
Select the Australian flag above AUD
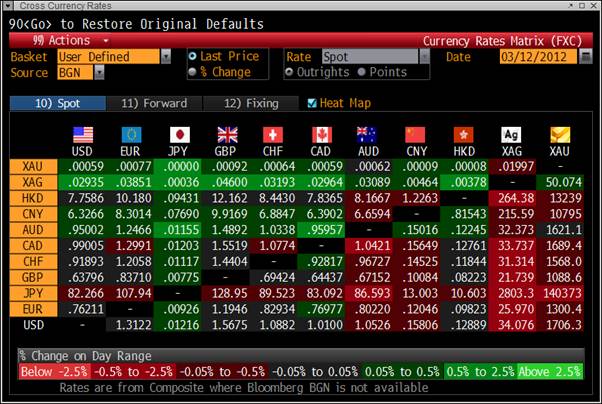[368, 135]
